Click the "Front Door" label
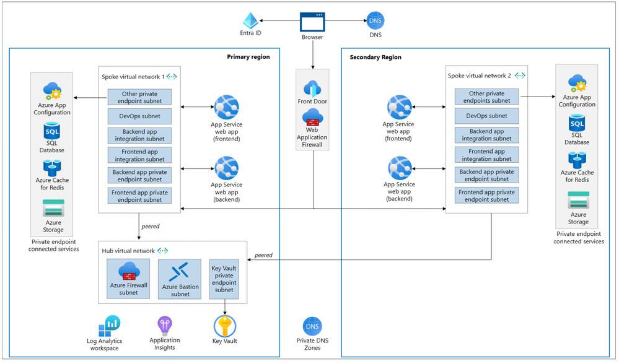 [312, 102]
